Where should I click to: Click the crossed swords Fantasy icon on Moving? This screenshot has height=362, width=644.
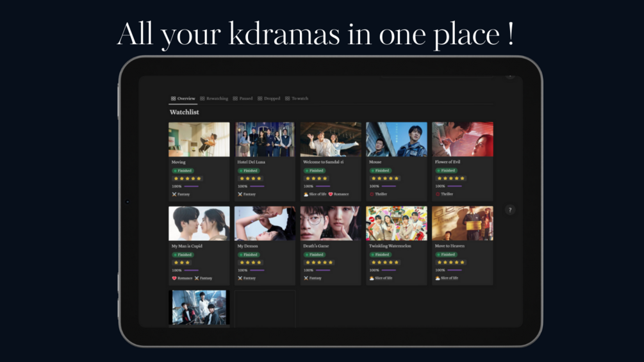[x=174, y=194]
